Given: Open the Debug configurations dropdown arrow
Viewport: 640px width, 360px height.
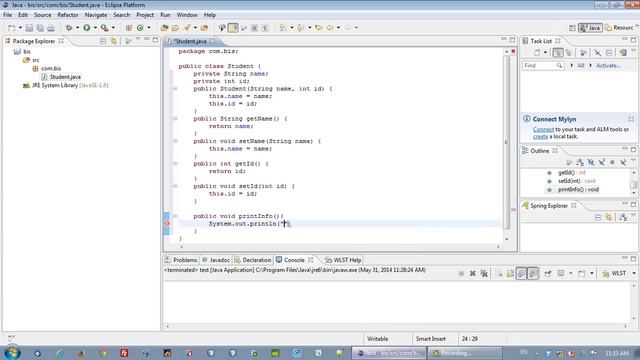Looking at the screenshot, I should click(77, 28).
